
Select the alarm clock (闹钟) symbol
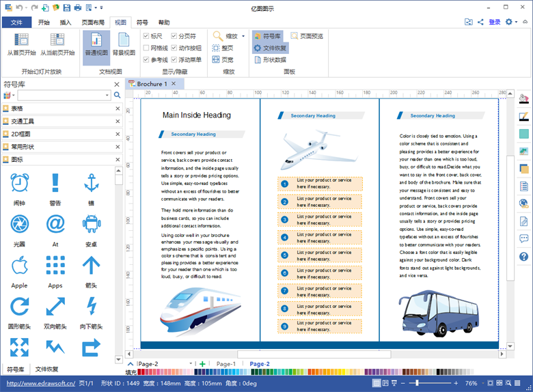click(x=19, y=184)
